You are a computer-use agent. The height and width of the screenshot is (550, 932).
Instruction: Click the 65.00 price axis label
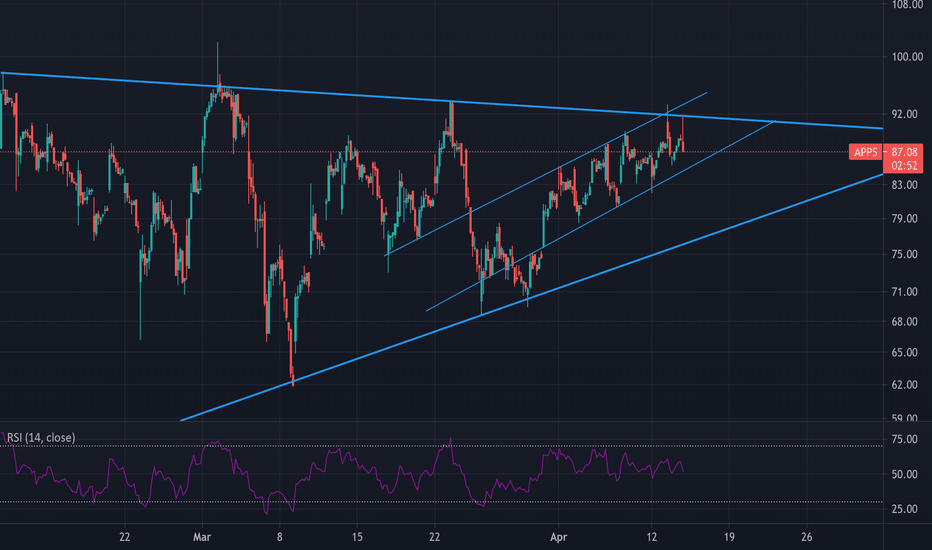coord(907,353)
